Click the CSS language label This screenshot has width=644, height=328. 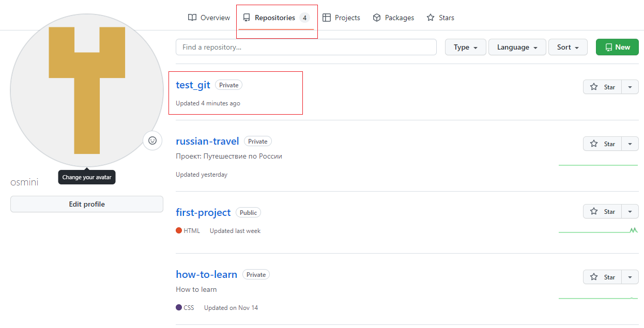point(189,308)
